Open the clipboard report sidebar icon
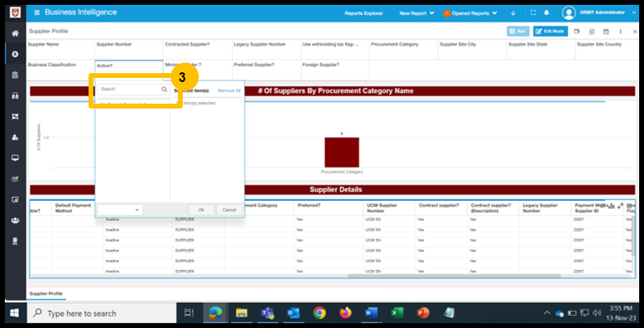The width and height of the screenshot is (644, 328). coord(15,75)
